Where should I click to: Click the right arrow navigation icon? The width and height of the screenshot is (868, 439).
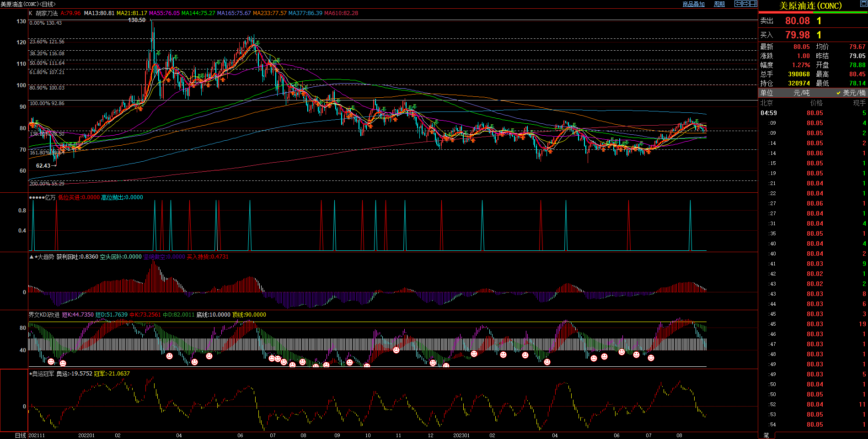(x=745, y=4)
